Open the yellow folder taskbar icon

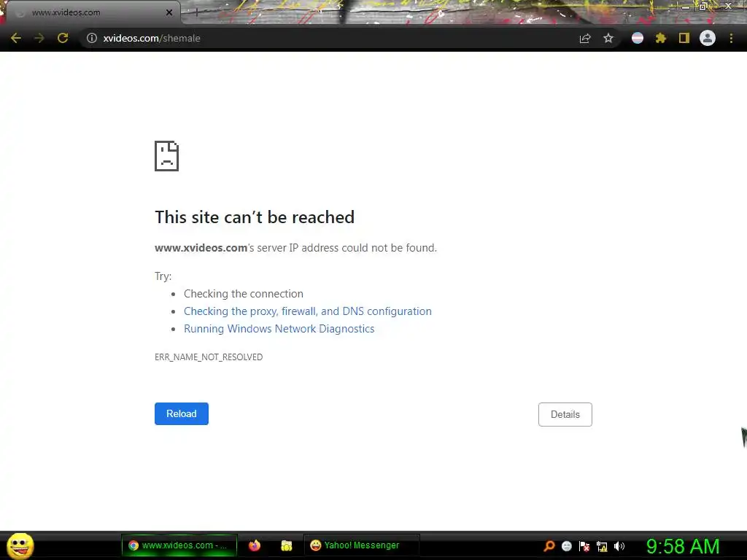pos(286,545)
